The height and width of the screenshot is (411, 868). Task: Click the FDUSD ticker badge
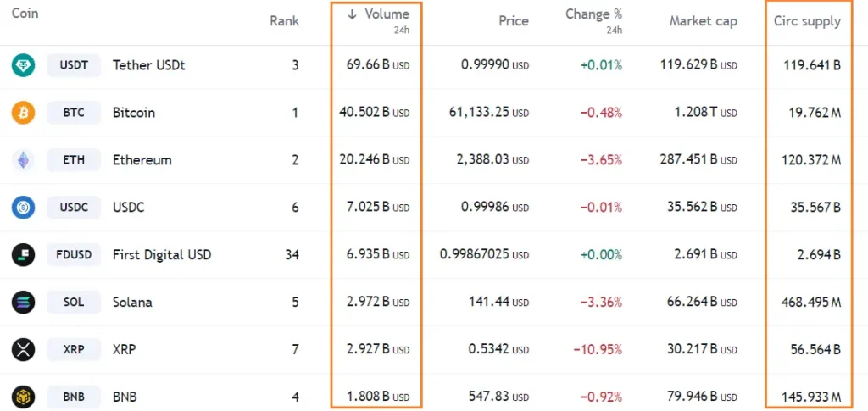click(x=74, y=255)
